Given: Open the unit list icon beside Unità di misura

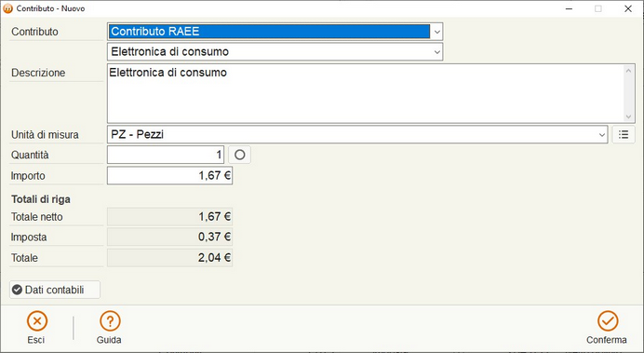Looking at the screenshot, I should coord(624,134).
